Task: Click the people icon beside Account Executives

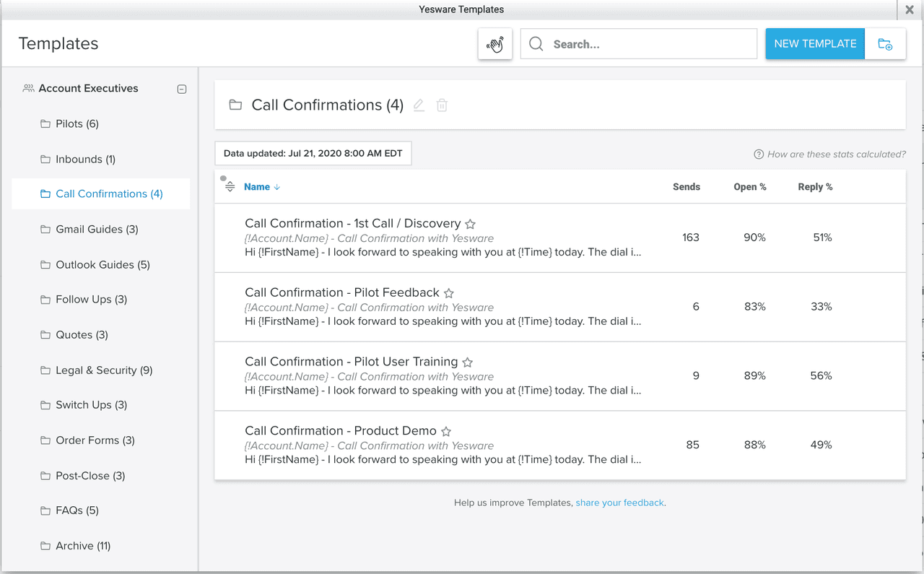Action: [x=28, y=88]
